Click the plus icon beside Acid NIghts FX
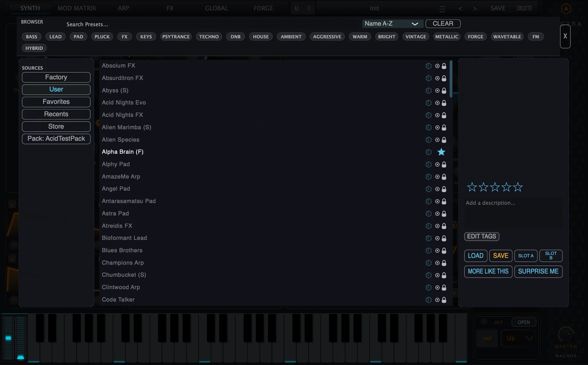Screen dimensions: 588x365 (437, 115)
